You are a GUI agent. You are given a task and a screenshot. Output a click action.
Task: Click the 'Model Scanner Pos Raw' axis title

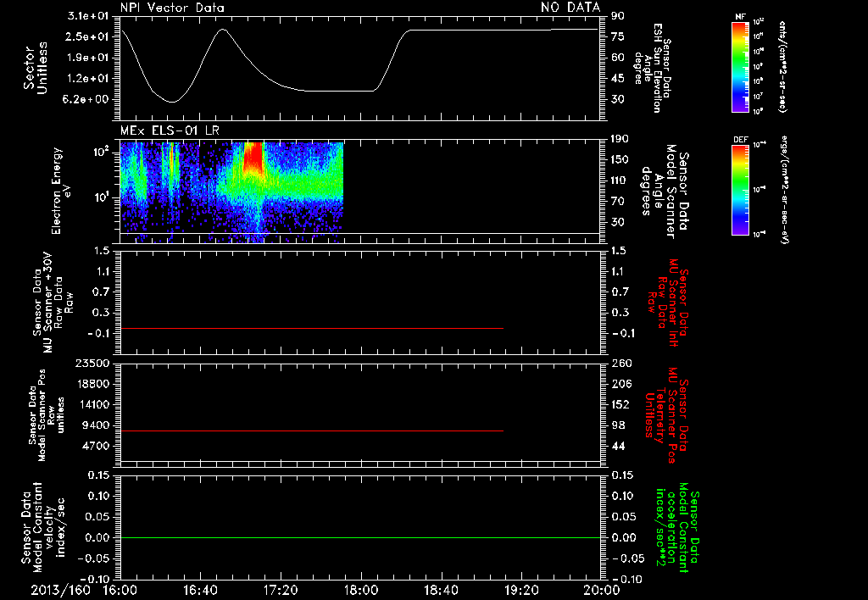pos(47,414)
